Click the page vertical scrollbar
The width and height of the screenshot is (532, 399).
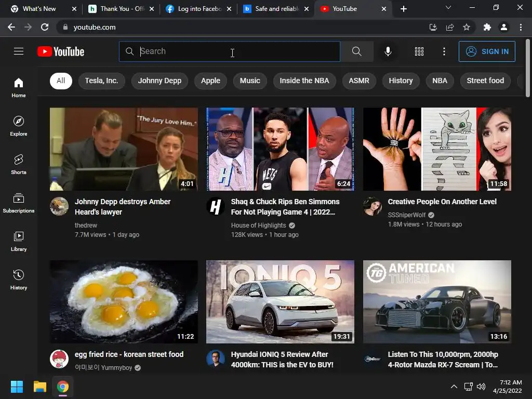[528, 68]
